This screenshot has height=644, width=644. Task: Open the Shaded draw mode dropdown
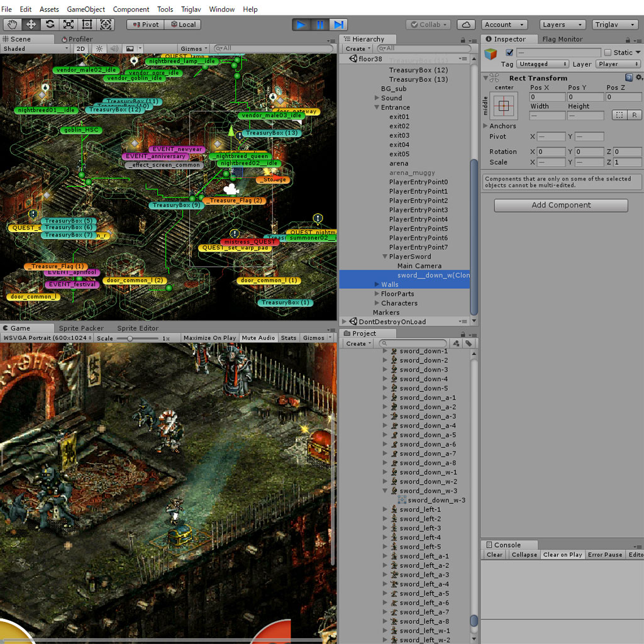[x=35, y=48]
